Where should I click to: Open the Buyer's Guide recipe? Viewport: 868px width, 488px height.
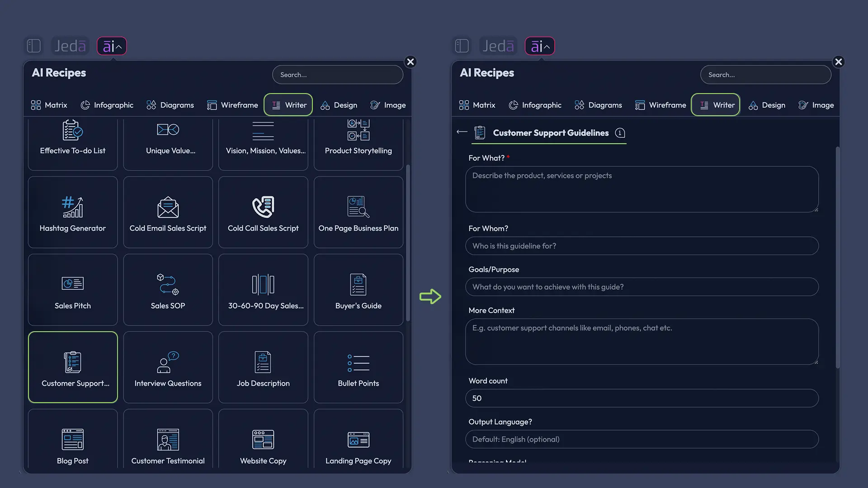pos(359,290)
